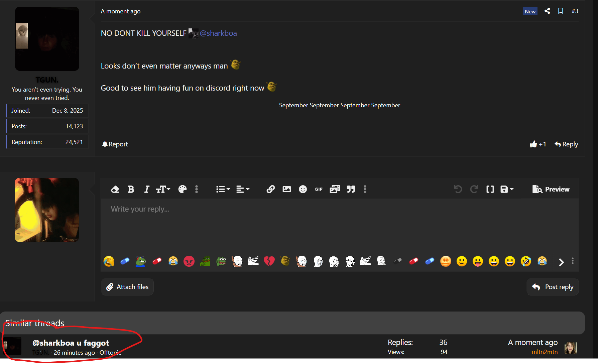Preview the reply
Viewport: 598px width, 364px height.
(551, 189)
